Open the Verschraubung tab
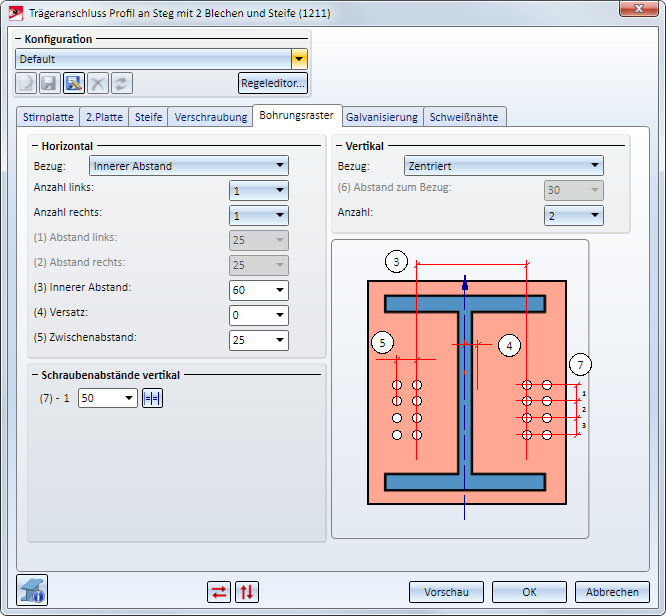This screenshot has height=616, width=666. tap(210, 117)
